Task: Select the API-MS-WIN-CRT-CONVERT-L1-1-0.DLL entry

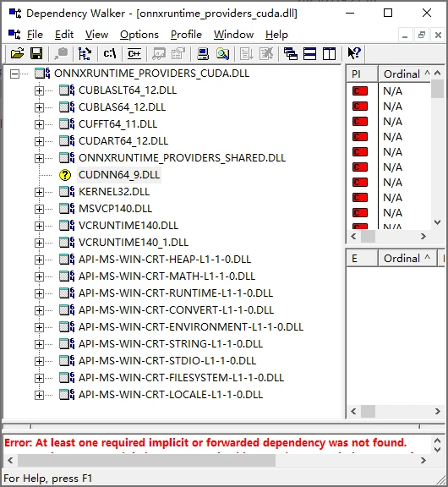Action: pyautogui.click(x=176, y=310)
